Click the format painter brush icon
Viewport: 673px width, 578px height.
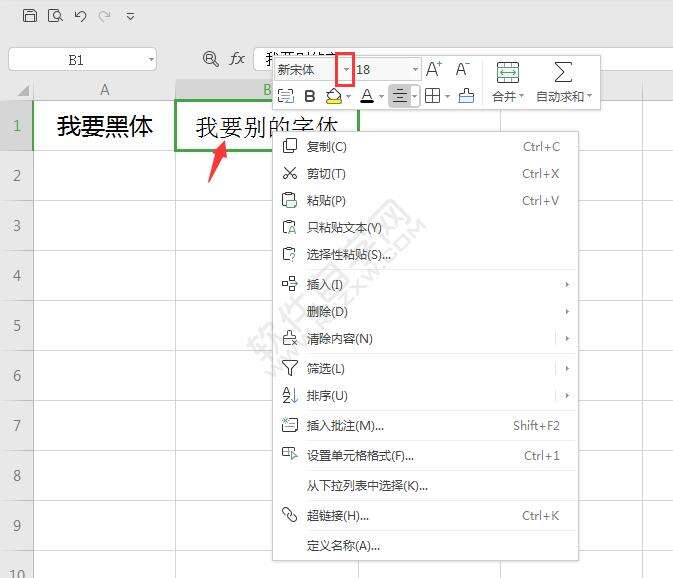point(466,96)
